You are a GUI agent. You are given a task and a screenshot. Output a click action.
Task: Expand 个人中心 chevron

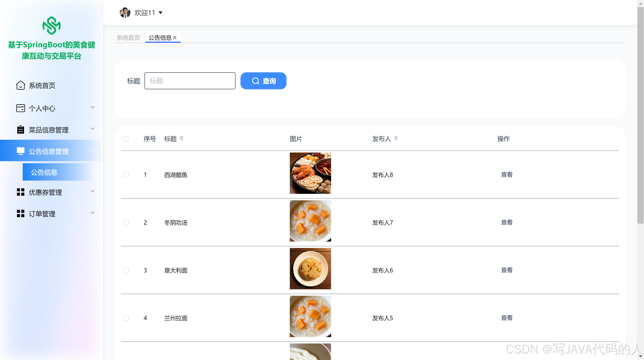click(92, 107)
